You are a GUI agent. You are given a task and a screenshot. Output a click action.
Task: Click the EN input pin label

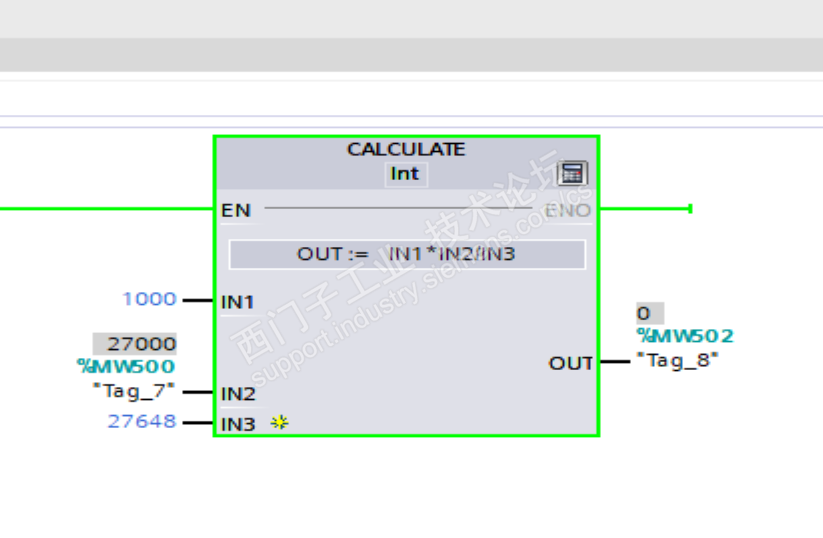tap(236, 210)
